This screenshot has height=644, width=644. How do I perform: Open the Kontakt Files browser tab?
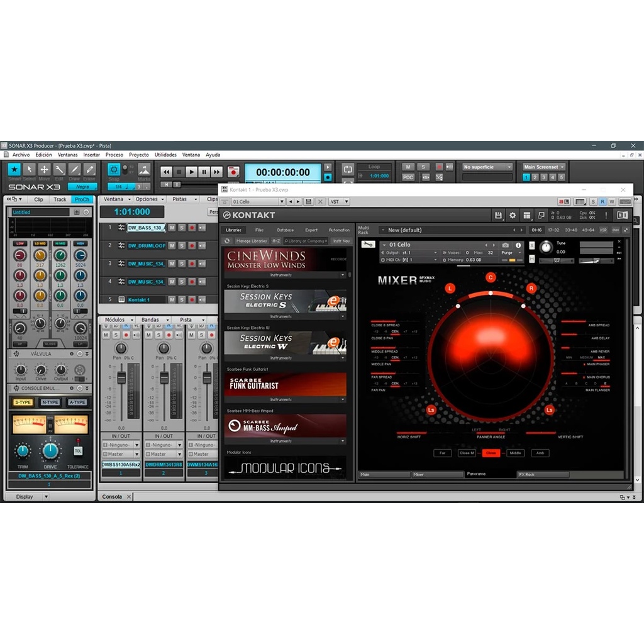[259, 230]
